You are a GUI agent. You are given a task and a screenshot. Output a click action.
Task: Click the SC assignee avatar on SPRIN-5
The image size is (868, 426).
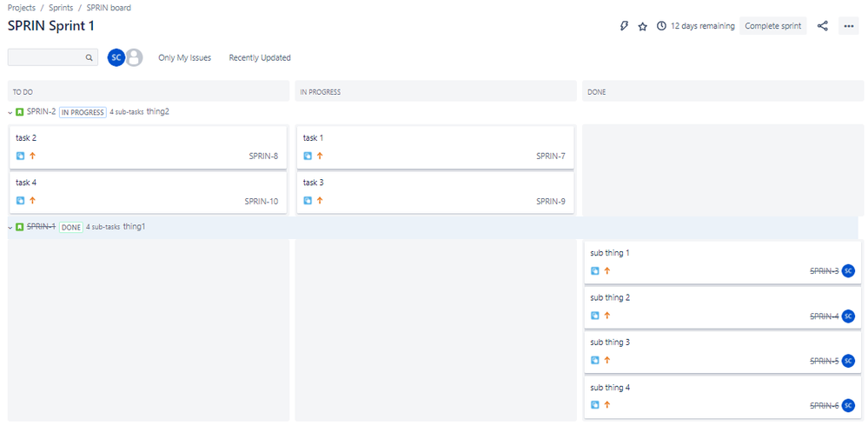point(848,361)
